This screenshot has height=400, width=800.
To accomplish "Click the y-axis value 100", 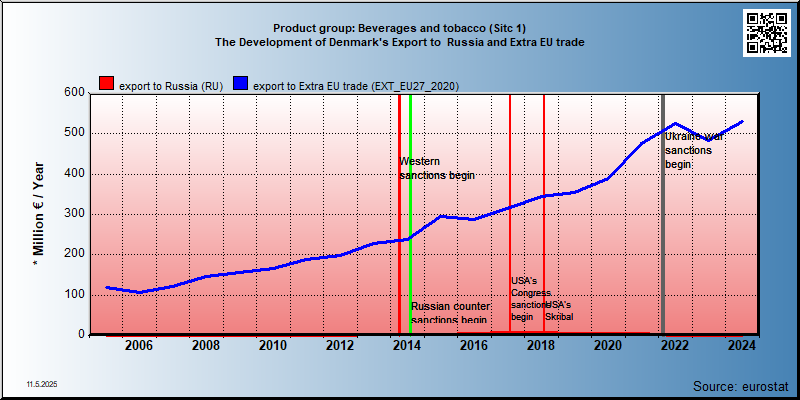I will point(74,294).
